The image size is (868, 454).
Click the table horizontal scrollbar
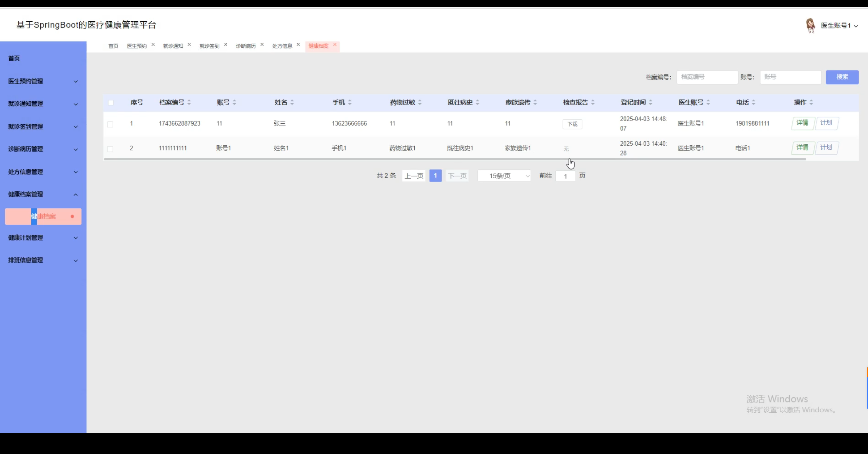click(454, 159)
